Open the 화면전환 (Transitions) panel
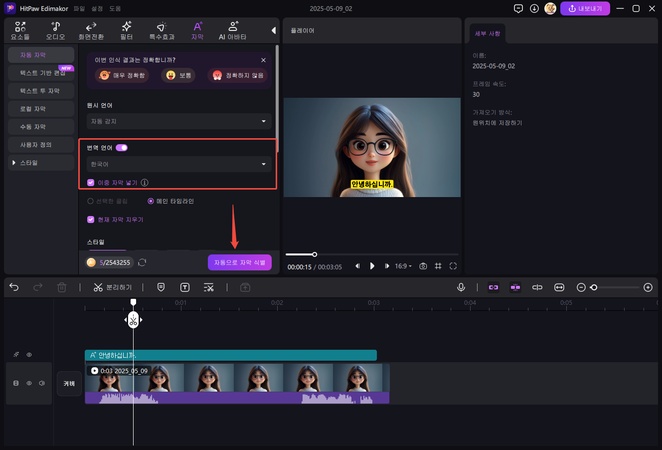Viewport: 662px width, 450px height. (91, 30)
